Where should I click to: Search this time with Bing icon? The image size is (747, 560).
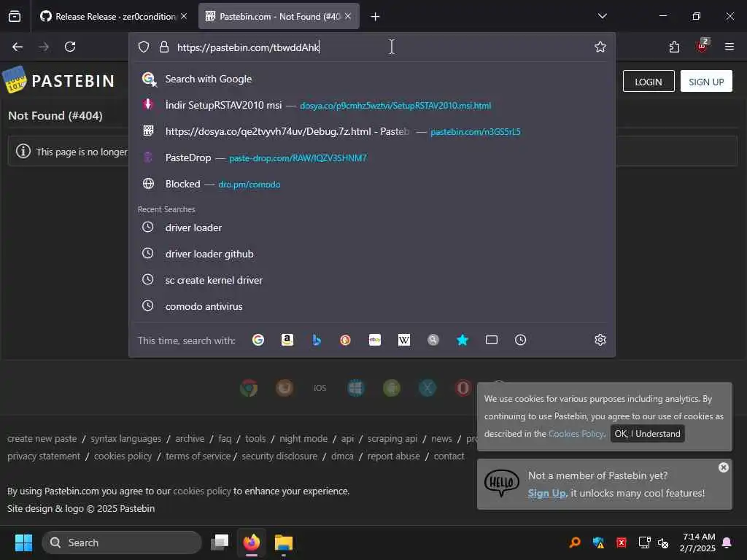[317, 340]
